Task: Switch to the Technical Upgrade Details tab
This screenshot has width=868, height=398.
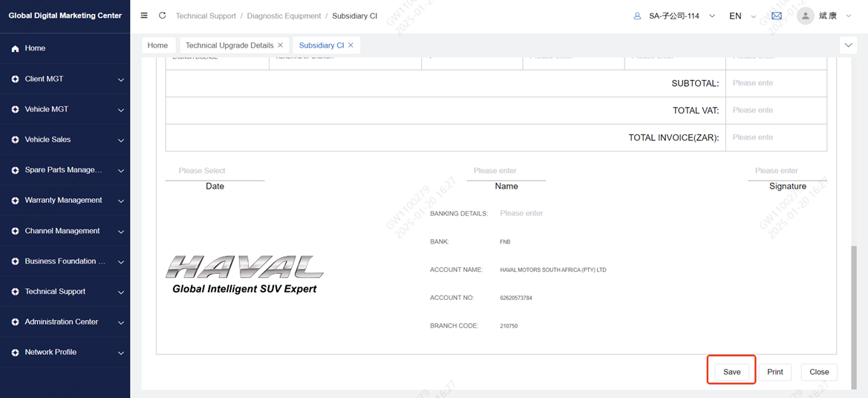Action: pos(229,45)
